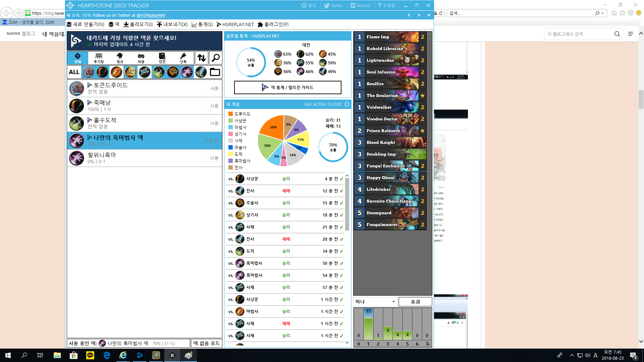The height and width of the screenshot is (362, 644).
Task: Select the 야생 (wild) deck type tab
Action: (141, 58)
